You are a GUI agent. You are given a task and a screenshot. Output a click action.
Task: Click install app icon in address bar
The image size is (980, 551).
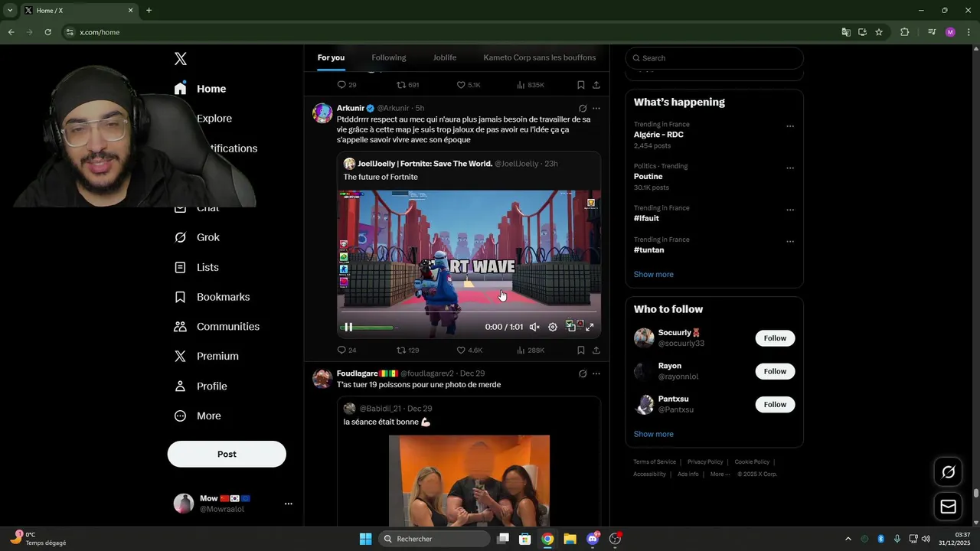click(862, 32)
